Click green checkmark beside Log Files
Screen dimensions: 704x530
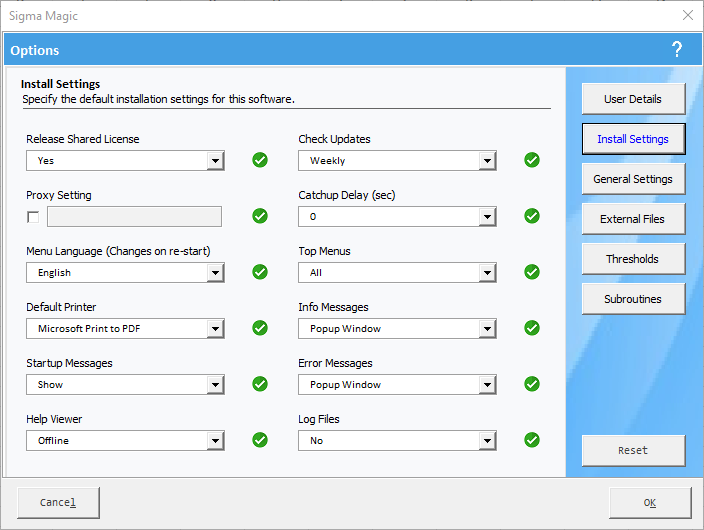[x=532, y=440]
